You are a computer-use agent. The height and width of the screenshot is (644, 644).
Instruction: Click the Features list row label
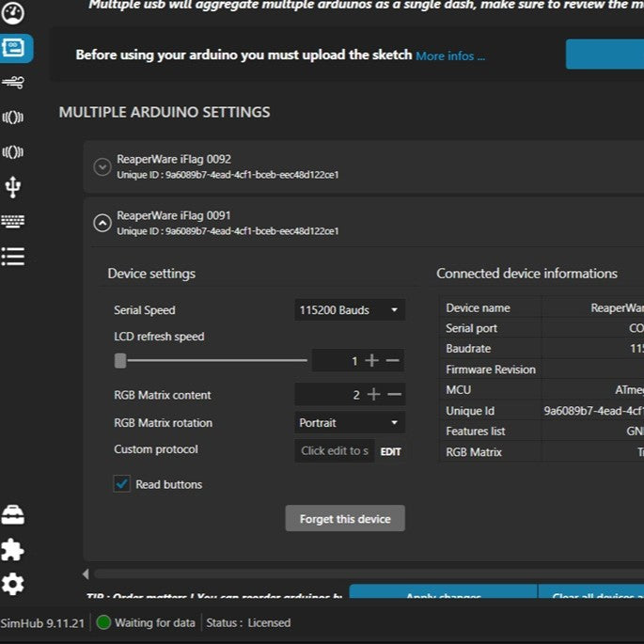point(476,432)
